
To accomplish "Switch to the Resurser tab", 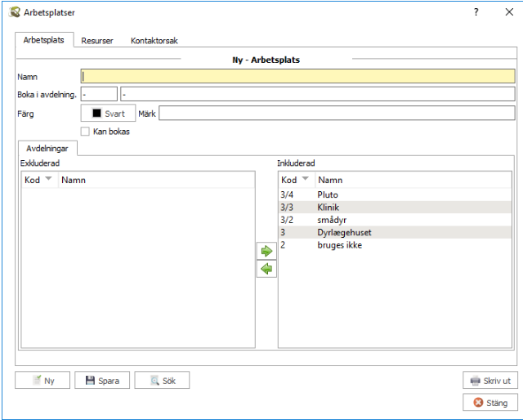I will click(x=97, y=41).
